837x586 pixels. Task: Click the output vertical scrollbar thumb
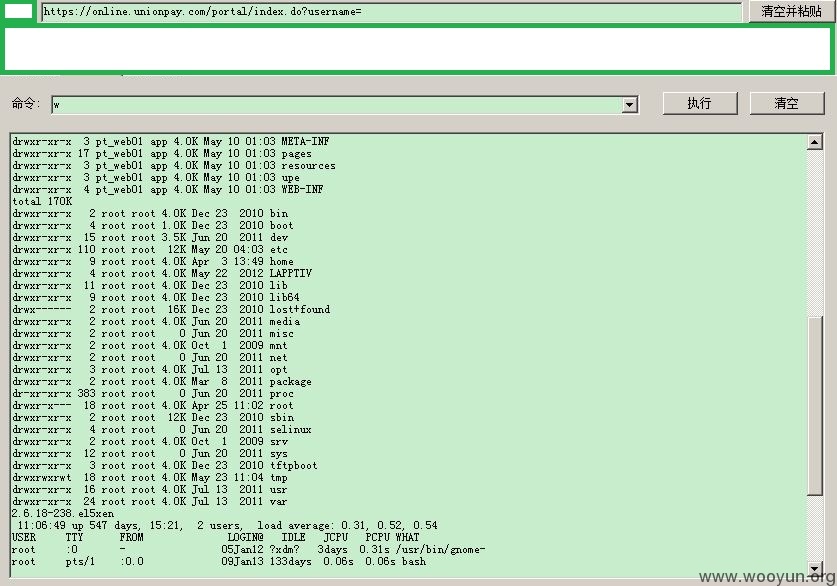(x=814, y=406)
